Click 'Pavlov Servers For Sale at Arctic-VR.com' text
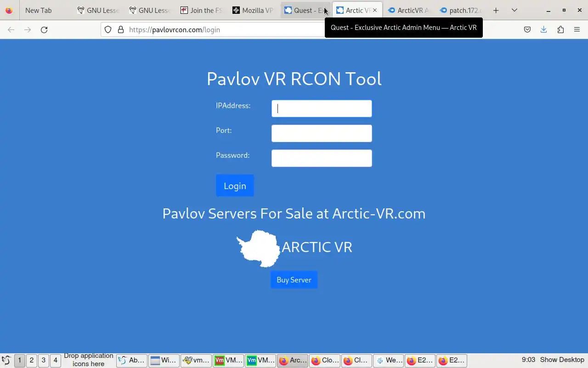This screenshot has height=368, width=588. 294,213
